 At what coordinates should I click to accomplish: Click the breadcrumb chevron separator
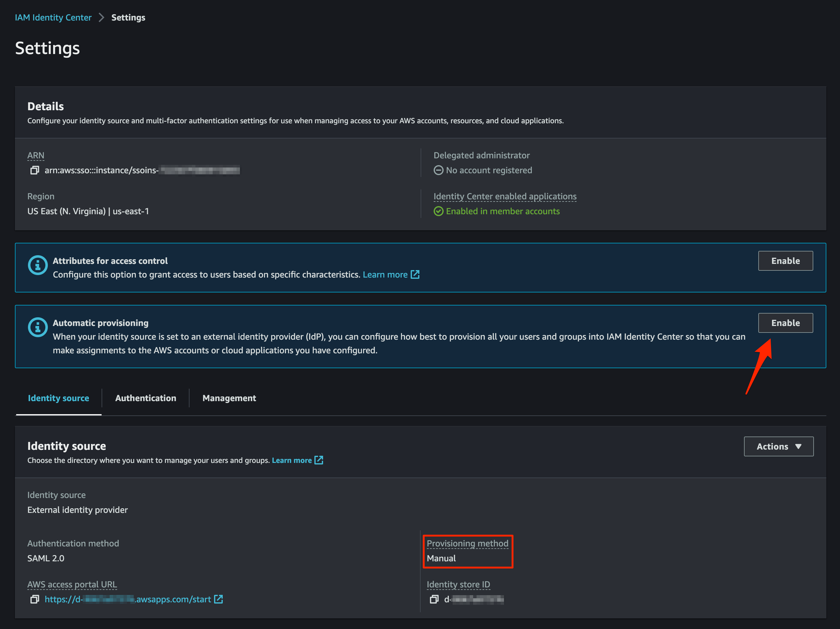pyautogui.click(x=101, y=17)
